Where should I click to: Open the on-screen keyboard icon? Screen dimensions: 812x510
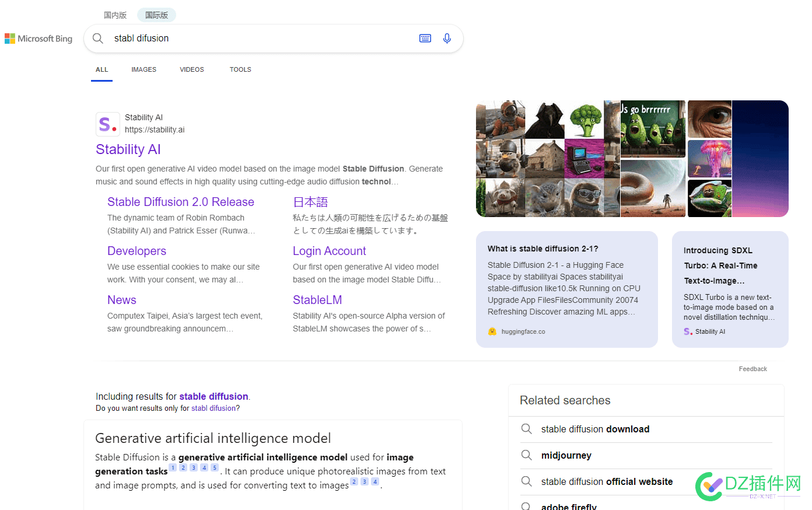tap(425, 39)
